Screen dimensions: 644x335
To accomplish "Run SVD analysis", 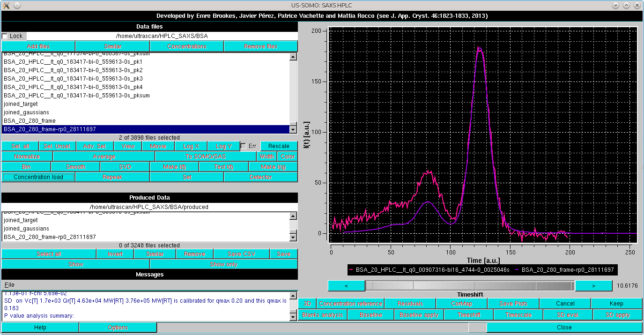I will point(125,167).
